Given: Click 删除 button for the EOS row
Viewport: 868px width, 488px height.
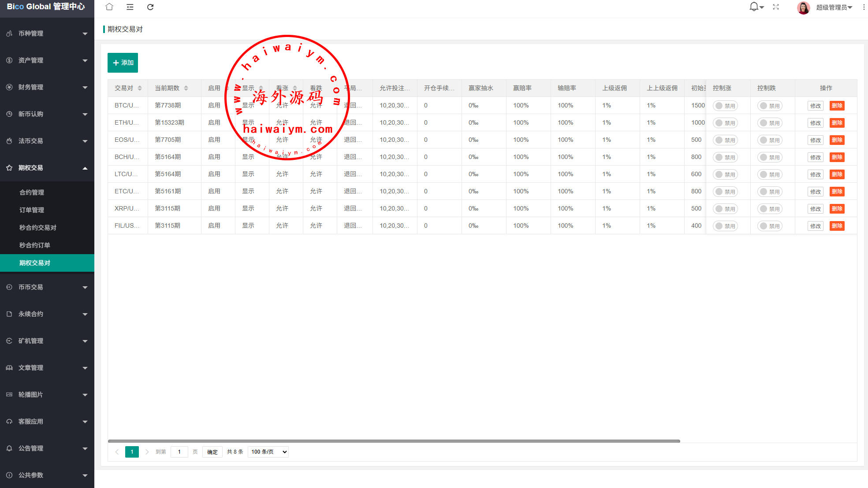Looking at the screenshot, I should tap(837, 140).
